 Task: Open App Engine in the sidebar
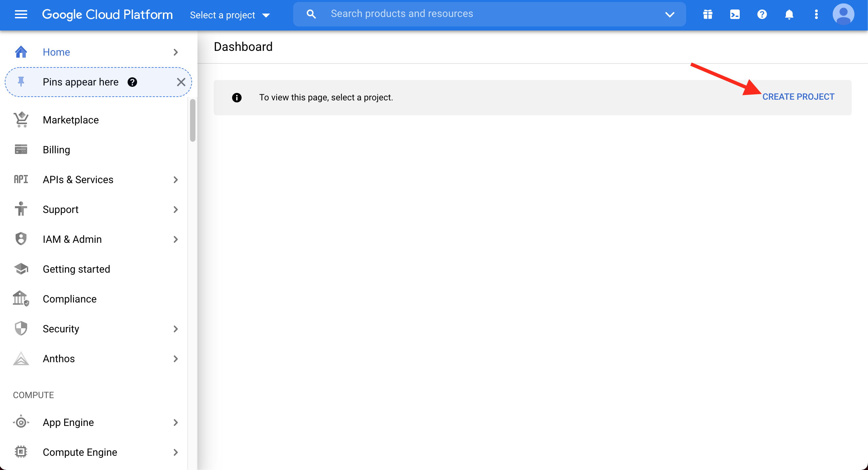[x=68, y=423]
